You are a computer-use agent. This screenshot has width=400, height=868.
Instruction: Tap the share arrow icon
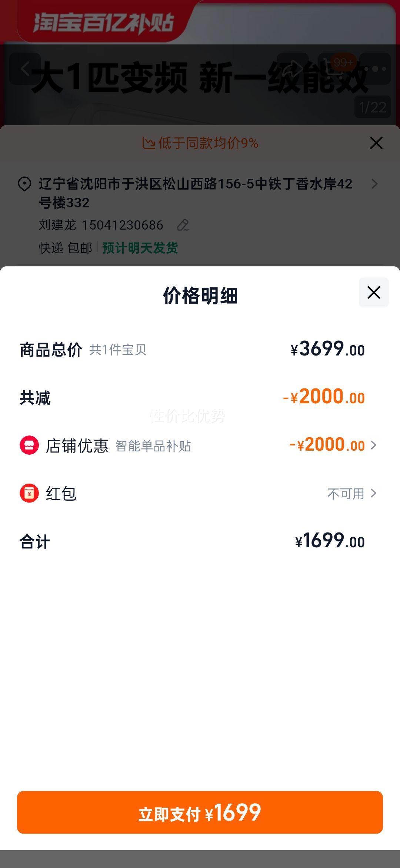click(x=293, y=69)
